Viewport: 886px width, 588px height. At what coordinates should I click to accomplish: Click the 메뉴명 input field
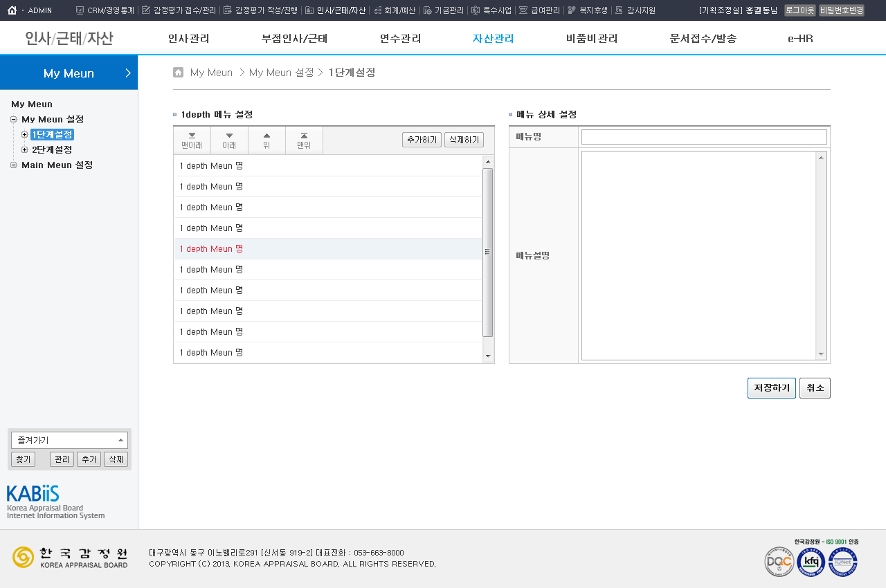pos(704,137)
